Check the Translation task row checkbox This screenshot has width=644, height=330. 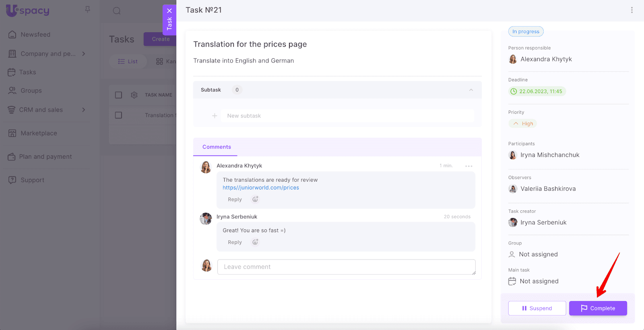(x=118, y=115)
